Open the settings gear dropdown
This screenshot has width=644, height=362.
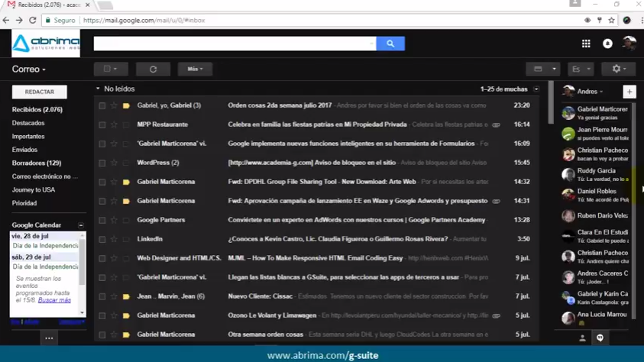click(x=619, y=69)
